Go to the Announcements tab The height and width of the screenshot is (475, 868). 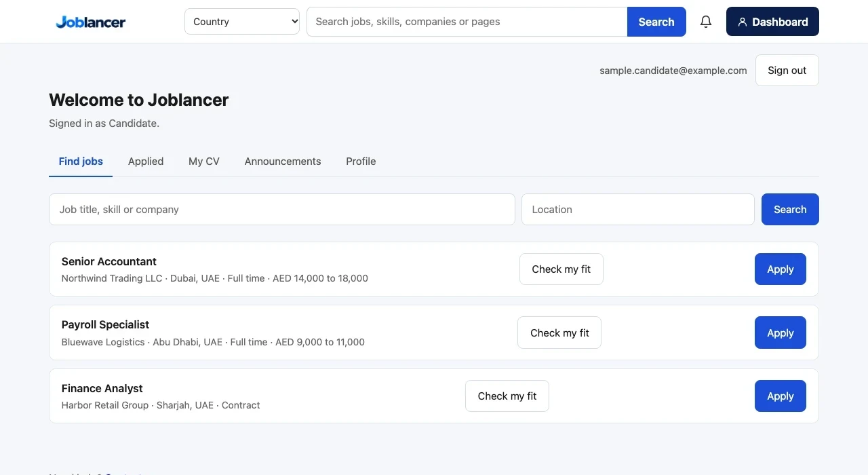click(x=283, y=161)
